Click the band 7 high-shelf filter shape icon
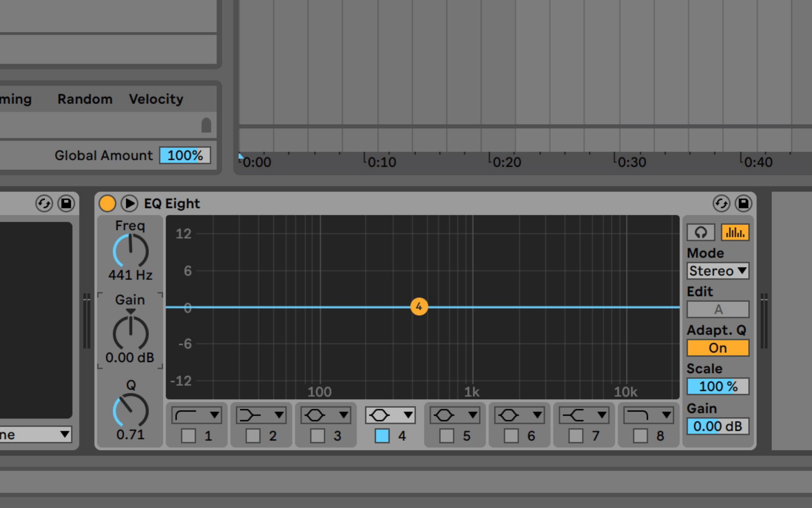 coord(573,415)
